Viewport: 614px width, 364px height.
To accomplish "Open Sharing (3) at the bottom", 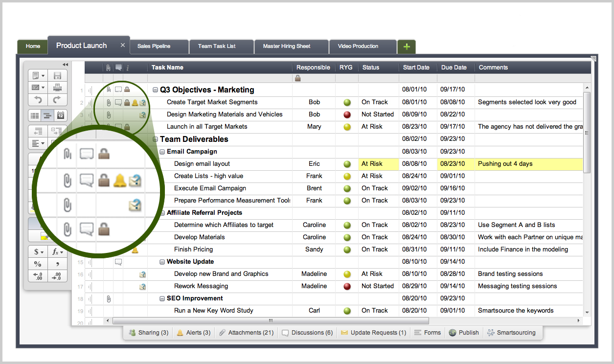I will coord(148,332).
